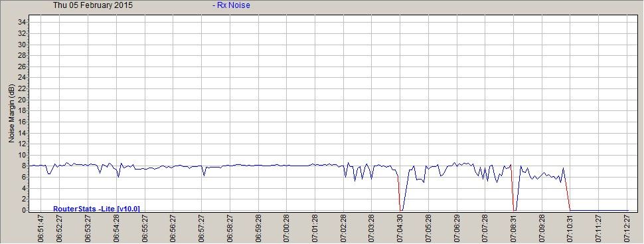Viewport: 644px width, 244px height.
Task: Click the 22 value on the dB axis
Action: coord(22,88)
